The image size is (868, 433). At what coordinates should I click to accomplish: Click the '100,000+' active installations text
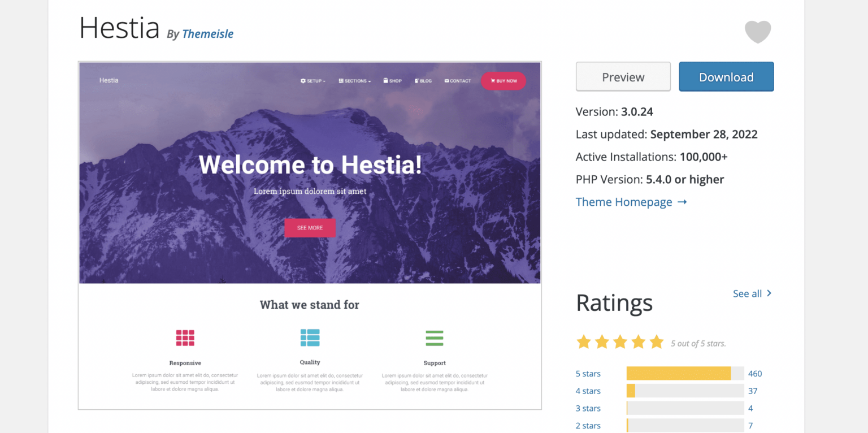704,157
